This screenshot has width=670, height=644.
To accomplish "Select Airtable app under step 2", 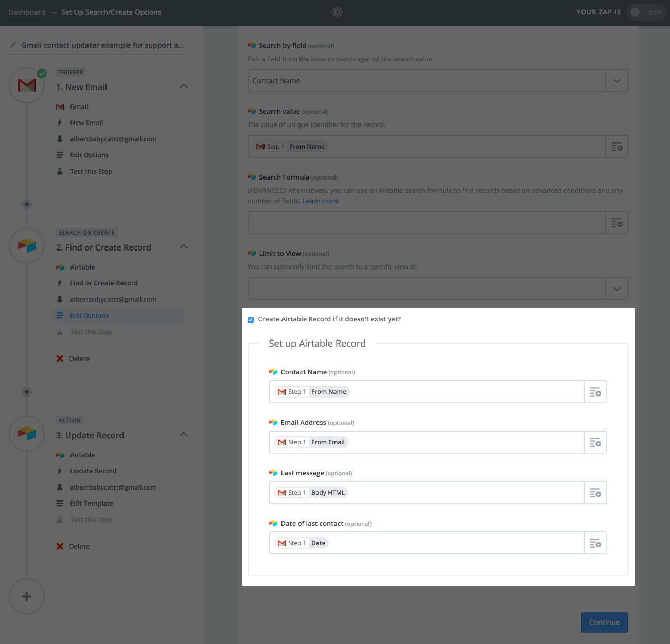I will [x=82, y=267].
